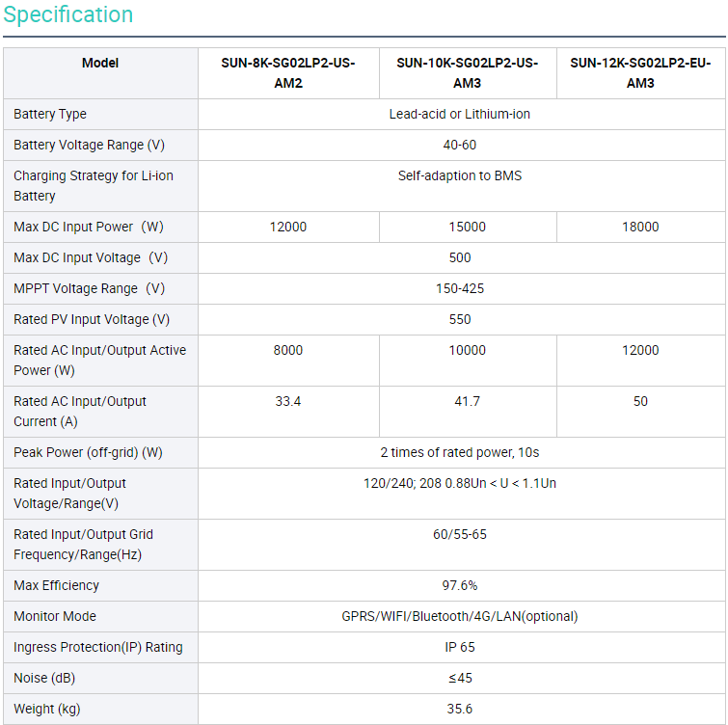The height and width of the screenshot is (725, 728).
Task: Click the 12000 Max DC Input Power value
Action: click(x=288, y=227)
